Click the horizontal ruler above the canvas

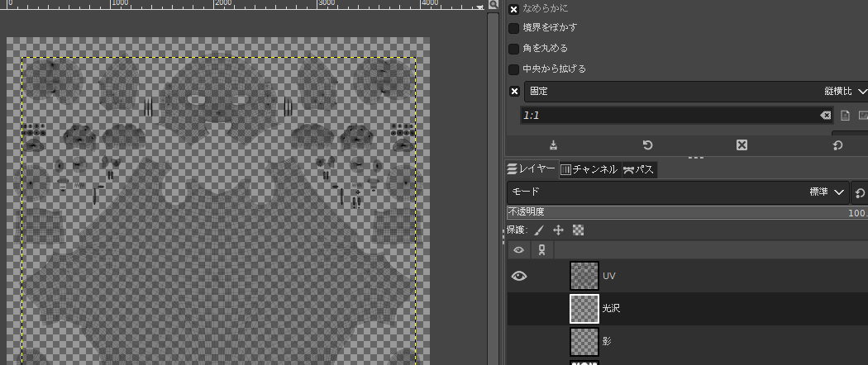point(244,5)
